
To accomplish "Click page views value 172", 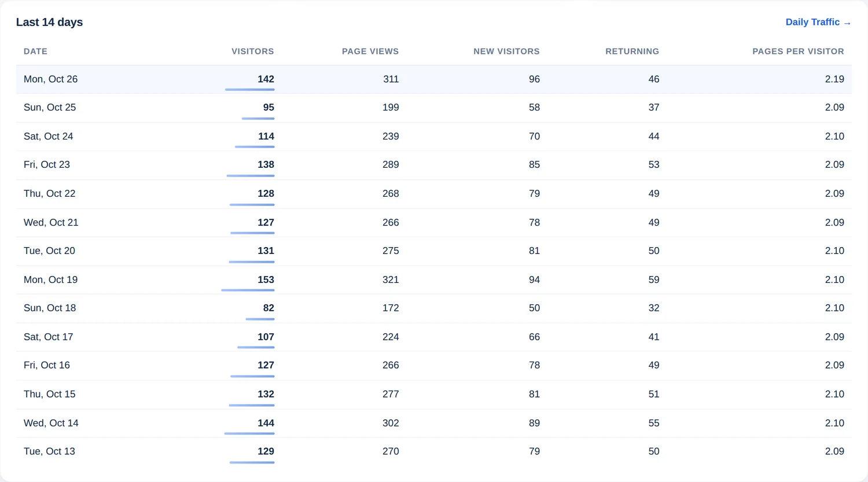I will pyautogui.click(x=391, y=308).
